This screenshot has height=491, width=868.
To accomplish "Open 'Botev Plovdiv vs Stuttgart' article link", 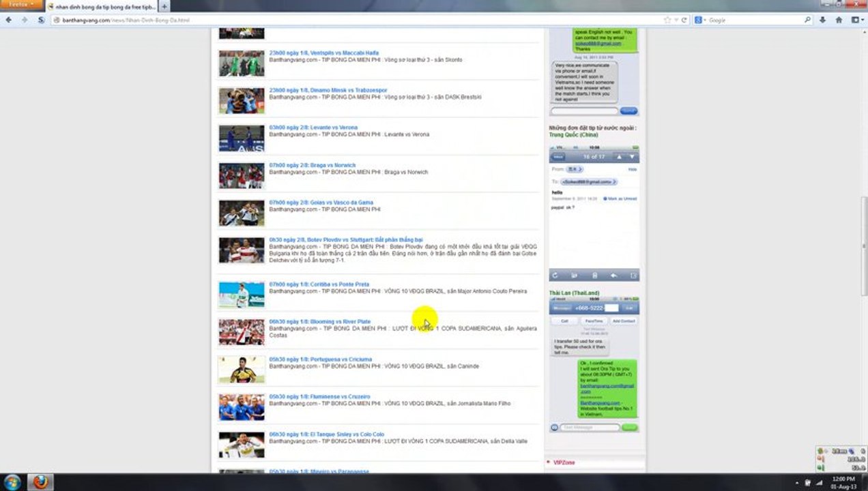I will [346, 240].
